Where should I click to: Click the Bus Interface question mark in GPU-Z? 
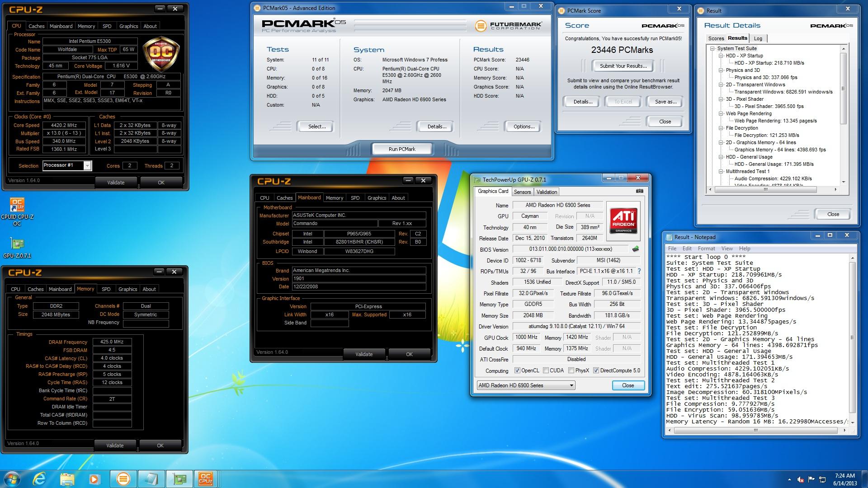(x=639, y=271)
